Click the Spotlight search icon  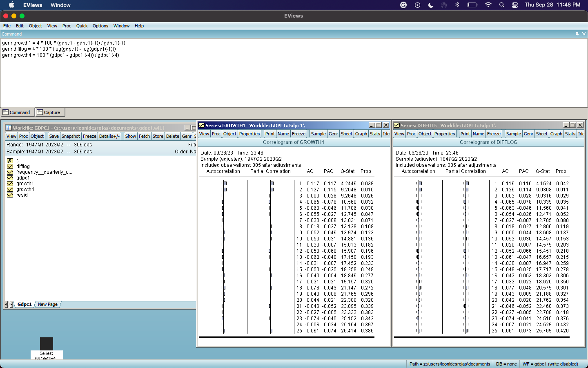pos(501,5)
